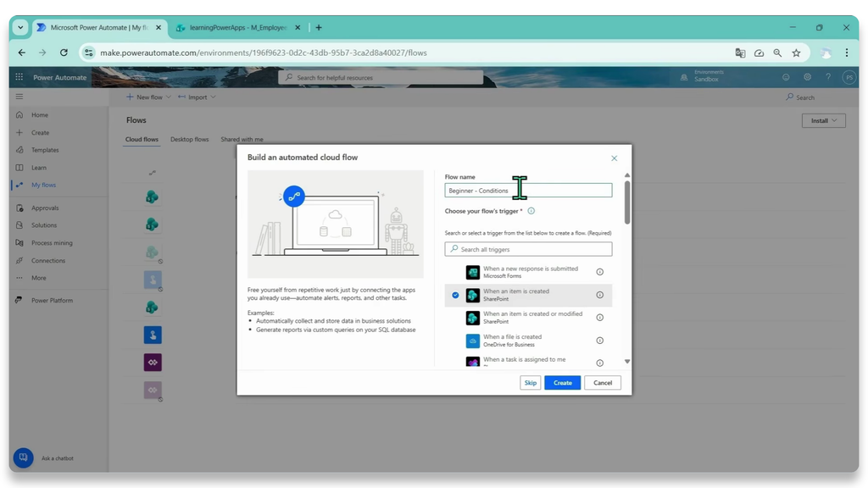The width and height of the screenshot is (868, 488).
Task: Open Solutions in the sidebar
Action: coord(44,225)
